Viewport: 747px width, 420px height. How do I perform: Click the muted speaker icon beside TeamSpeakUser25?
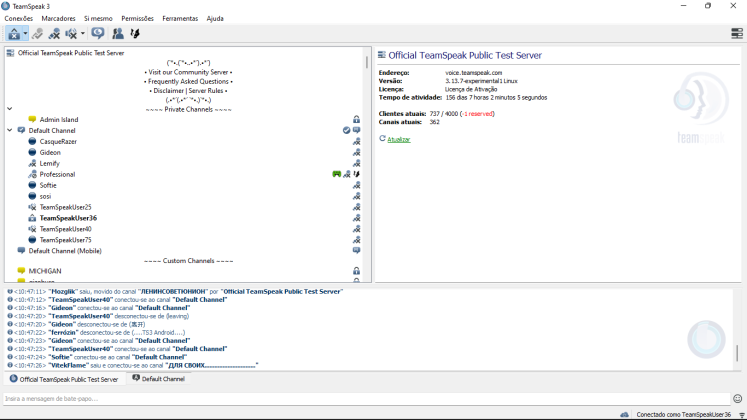(32, 207)
